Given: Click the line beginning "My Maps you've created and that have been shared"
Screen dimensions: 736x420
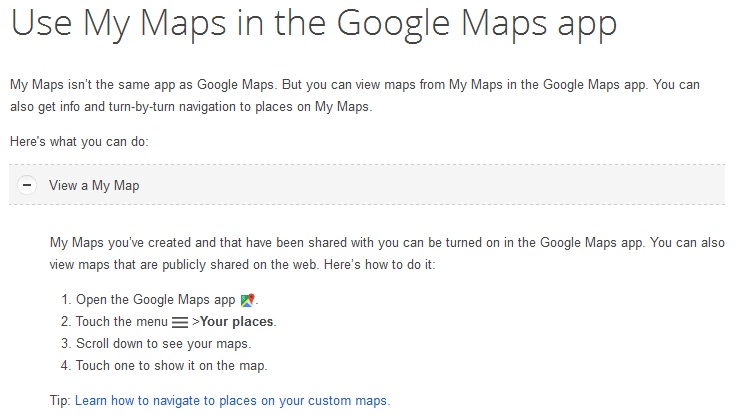Looking at the screenshot, I should coord(387,243).
